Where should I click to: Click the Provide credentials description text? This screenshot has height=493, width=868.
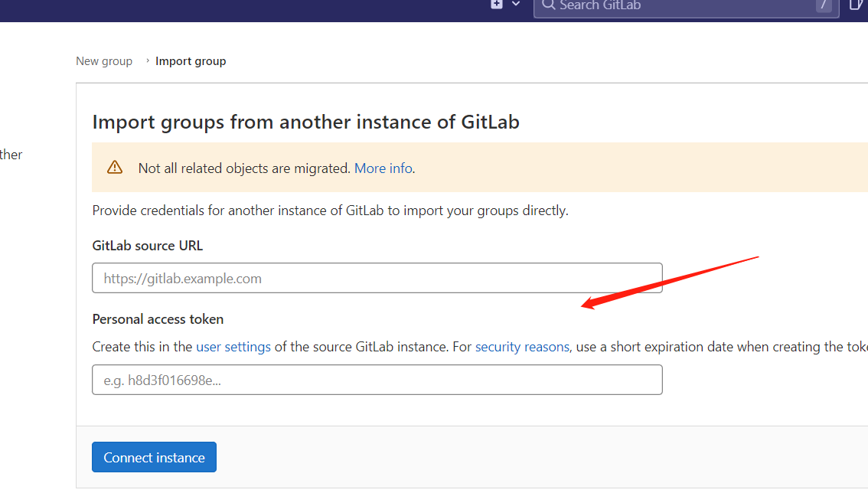330,211
